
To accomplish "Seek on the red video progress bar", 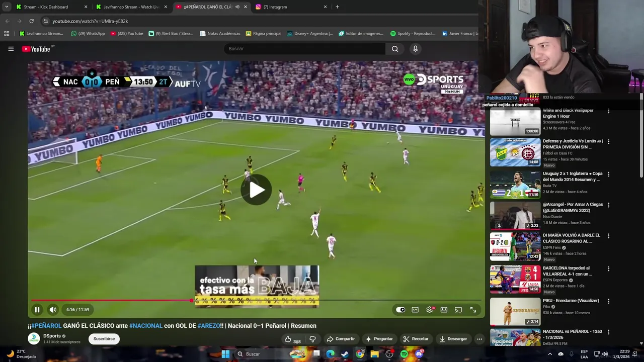I will pyautogui.click(x=256, y=301).
